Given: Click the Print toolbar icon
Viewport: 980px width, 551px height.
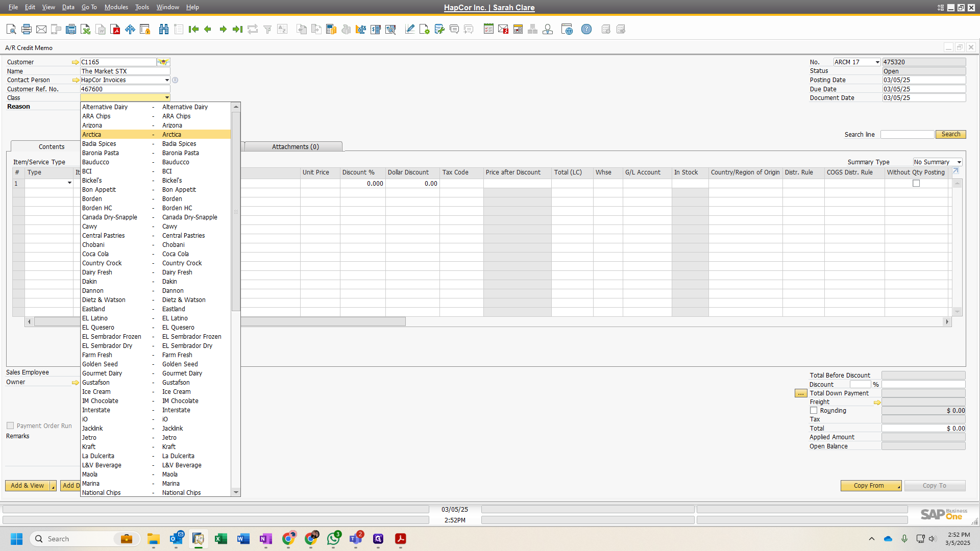Looking at the screenshot, I should 27,30.
